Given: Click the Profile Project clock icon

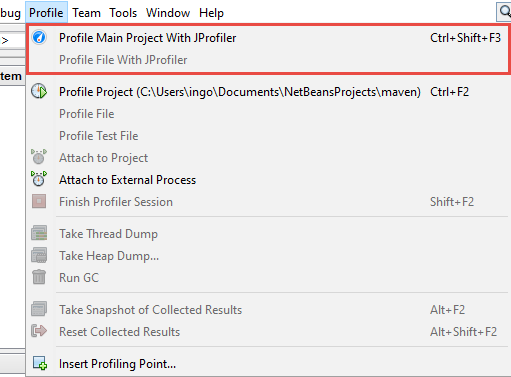Looking at the screenshot, I should click(x=39, y=91).
